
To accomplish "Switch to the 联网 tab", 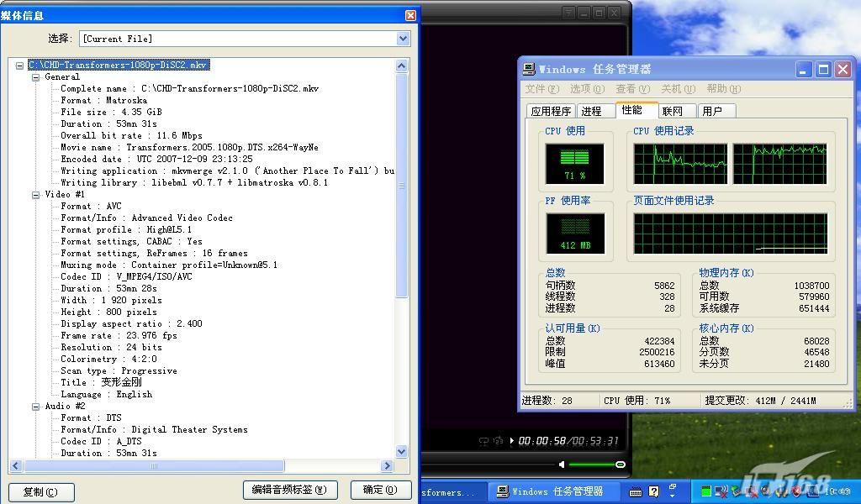I will point(677,112).
